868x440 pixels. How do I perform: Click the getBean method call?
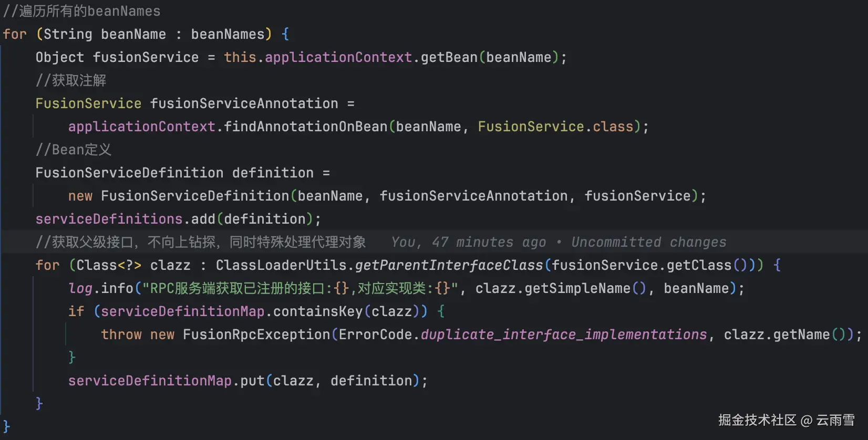[x=449, y=57]
